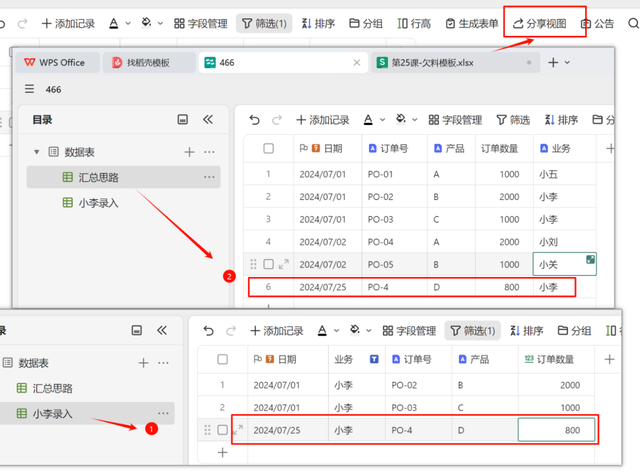
Task: Click 订单号 column header in middle table
Action: pyautogui.click(x=394, y=149)
